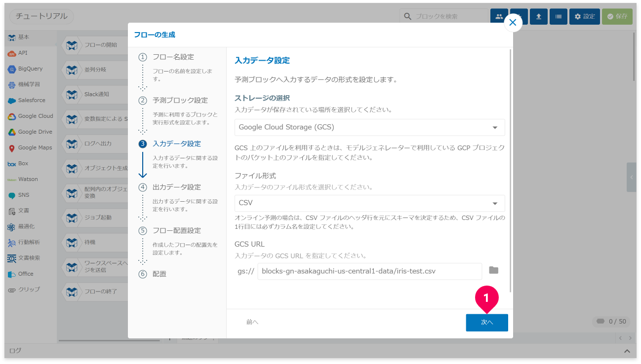Viewport: 641px width, 364px height.
Task: Open the BigQuery block category
Action: [31, 69]
